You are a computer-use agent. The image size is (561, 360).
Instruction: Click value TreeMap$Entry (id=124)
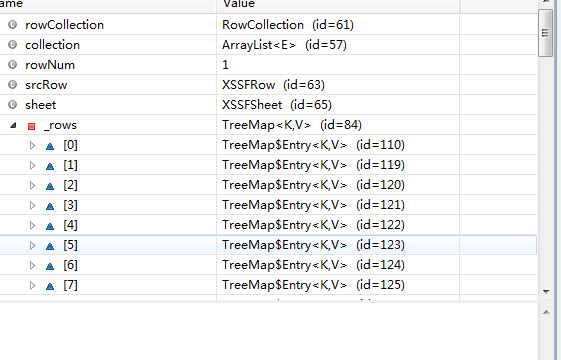(313, 265)
